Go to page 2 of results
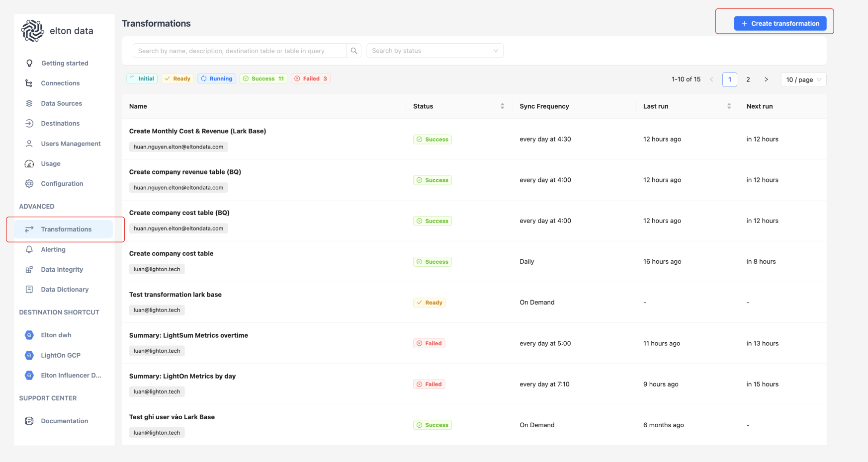 click(x=748, y=79)
